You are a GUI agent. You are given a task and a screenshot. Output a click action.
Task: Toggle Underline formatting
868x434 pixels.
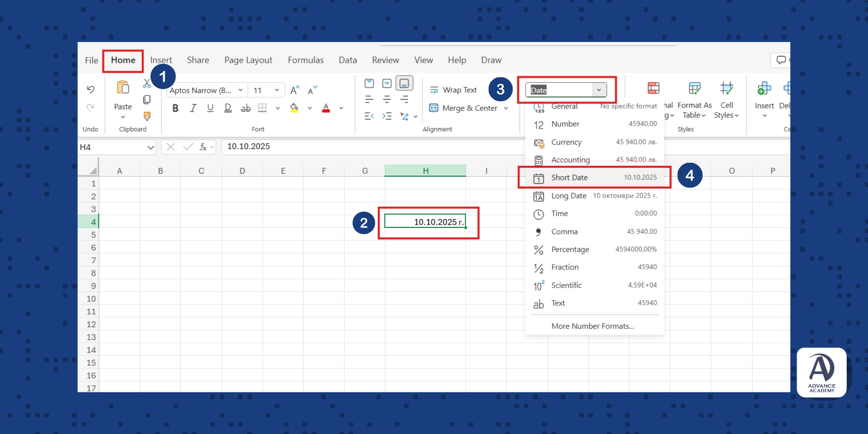[210, 108]
